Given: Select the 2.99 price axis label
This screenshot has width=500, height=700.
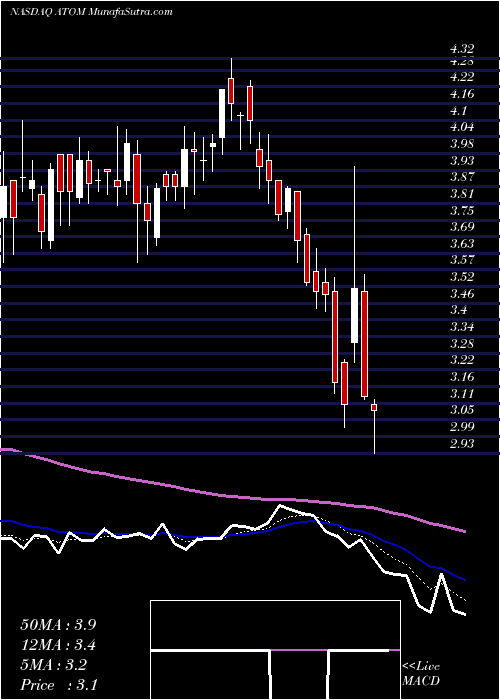Looking at the screenshot, I should [x=462, y=427].
